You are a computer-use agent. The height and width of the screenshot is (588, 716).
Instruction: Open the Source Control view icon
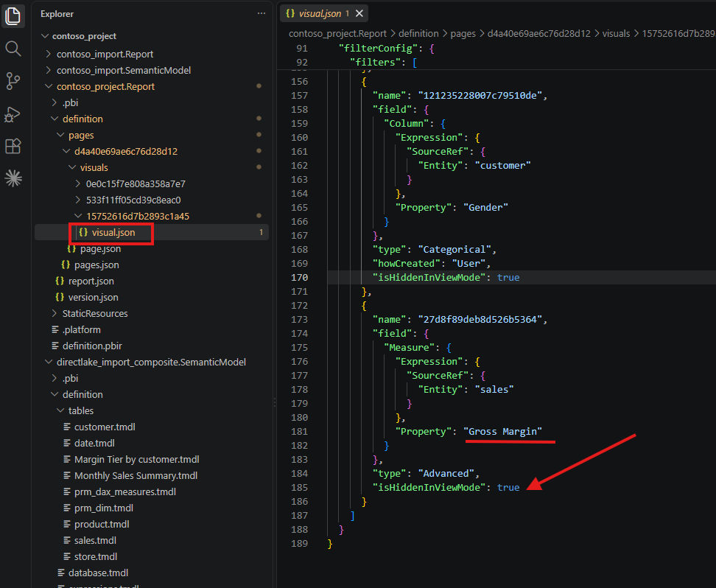click(13, 81)
